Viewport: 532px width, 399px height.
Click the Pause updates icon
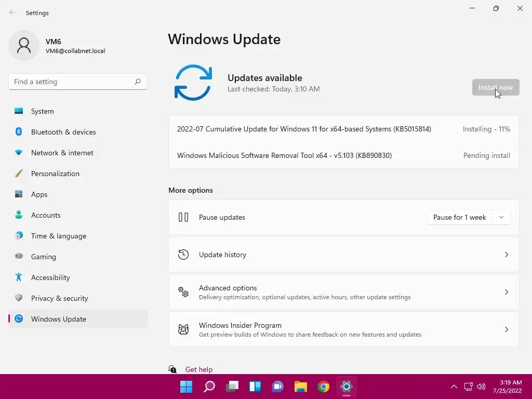pos(183,217)
